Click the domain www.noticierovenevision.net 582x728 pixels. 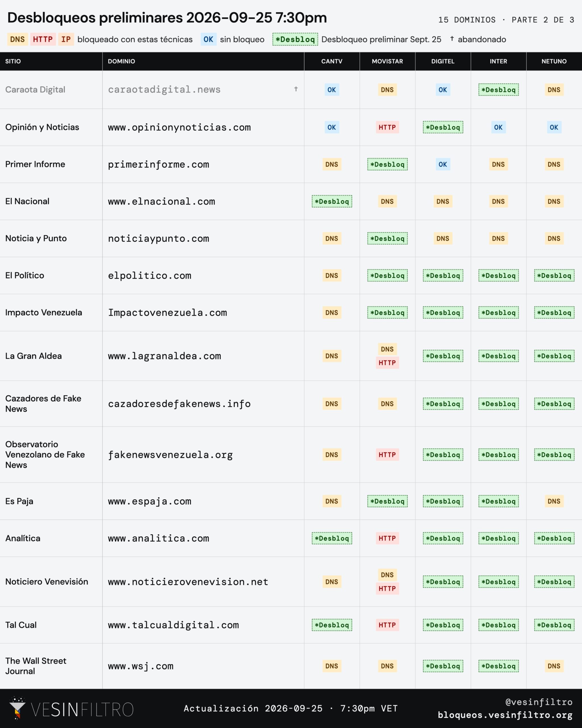point(188,582)
